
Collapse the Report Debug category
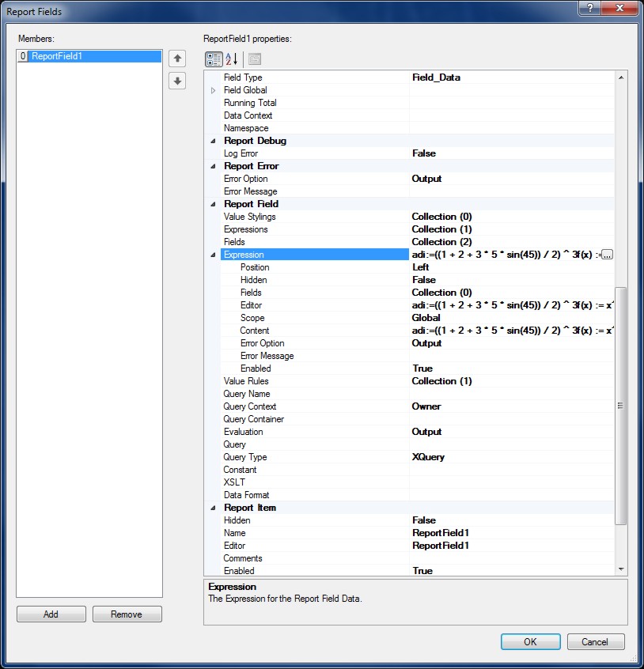213,141
